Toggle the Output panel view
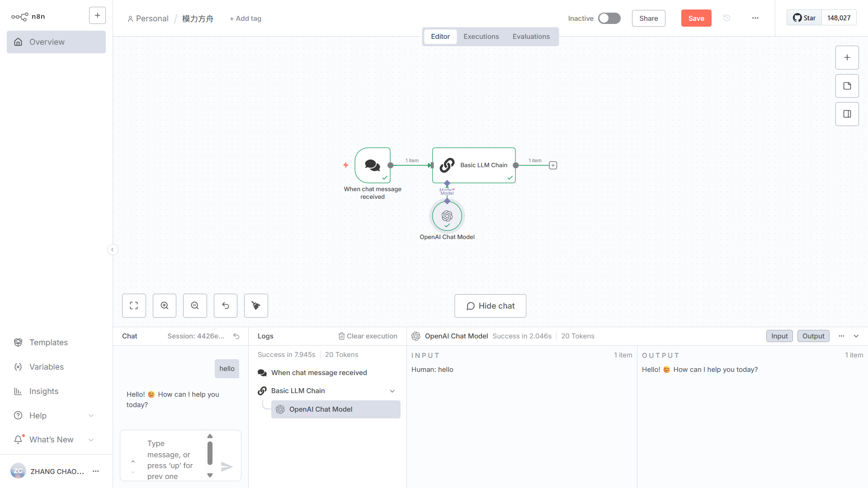This screenshot has width=868, height=488. click(x=813, y=336)
